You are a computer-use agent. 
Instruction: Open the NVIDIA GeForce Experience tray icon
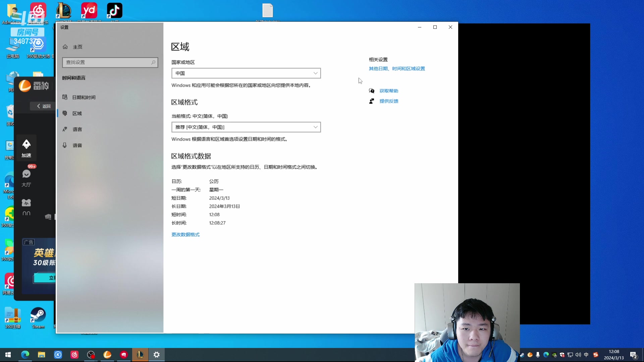554,355
